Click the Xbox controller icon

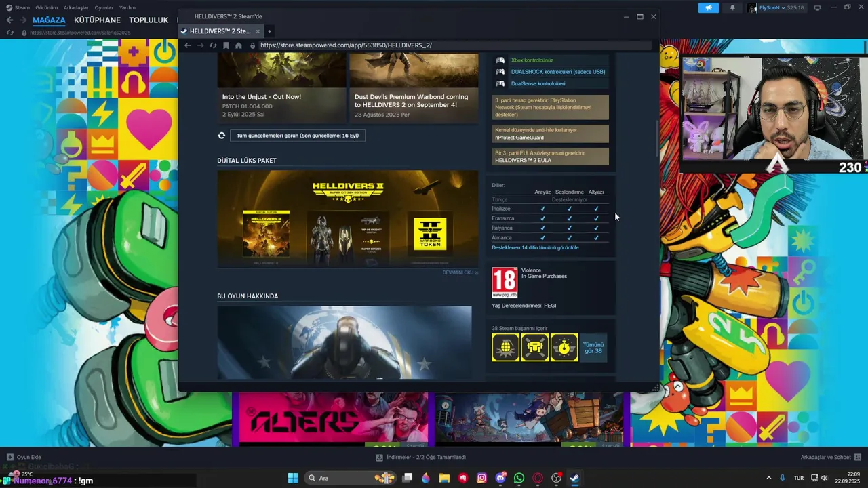[500, 60]
